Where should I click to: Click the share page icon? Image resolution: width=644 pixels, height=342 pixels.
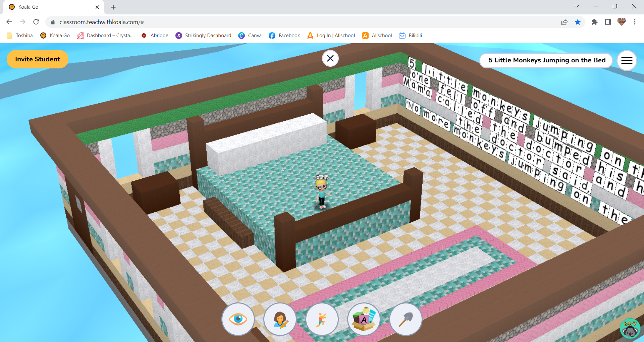point(565,22)
